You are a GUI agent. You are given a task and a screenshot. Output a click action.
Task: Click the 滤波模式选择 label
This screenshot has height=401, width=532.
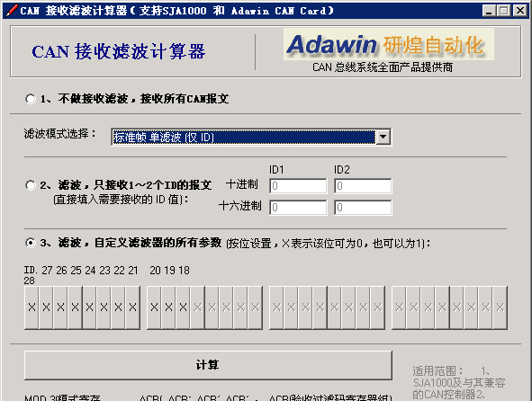click(59, 134)
